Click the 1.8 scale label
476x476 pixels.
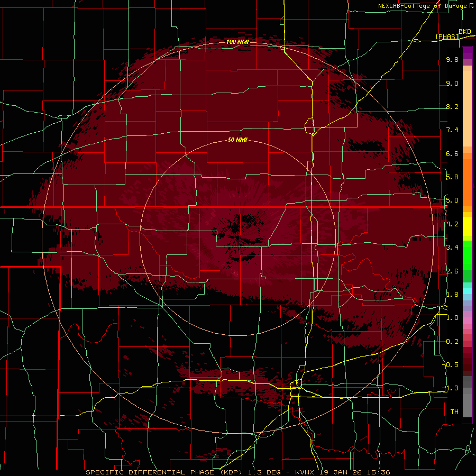click(x=452, y=295)
